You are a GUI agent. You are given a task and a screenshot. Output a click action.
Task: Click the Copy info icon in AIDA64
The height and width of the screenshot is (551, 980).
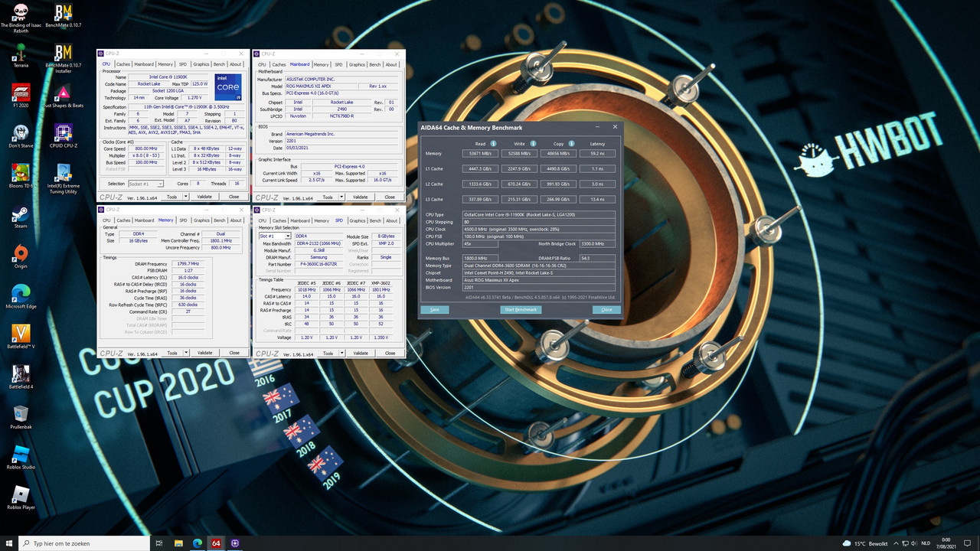[572, 143]
